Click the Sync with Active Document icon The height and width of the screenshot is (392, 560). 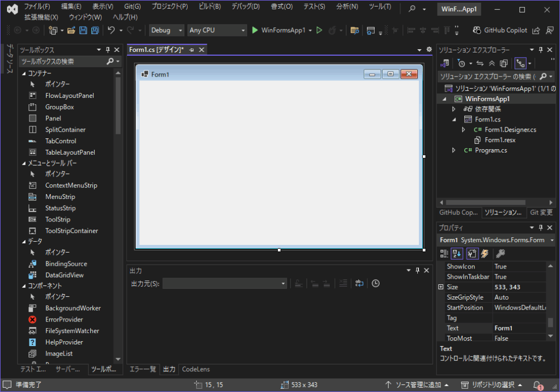480,63
